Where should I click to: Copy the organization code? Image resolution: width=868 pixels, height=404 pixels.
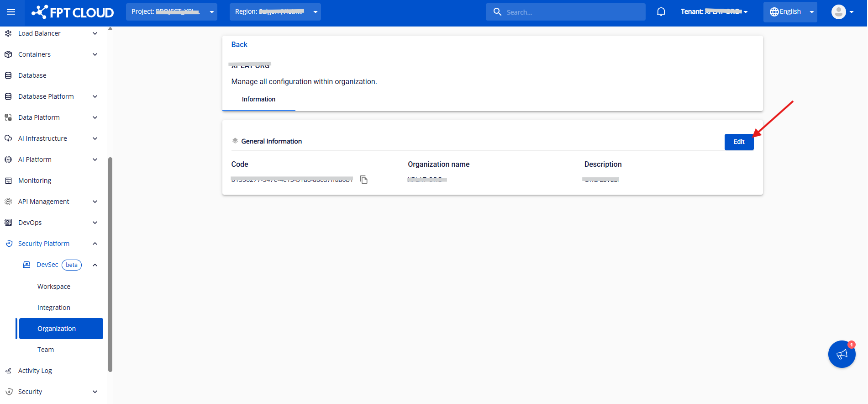(x=364, y=180)
